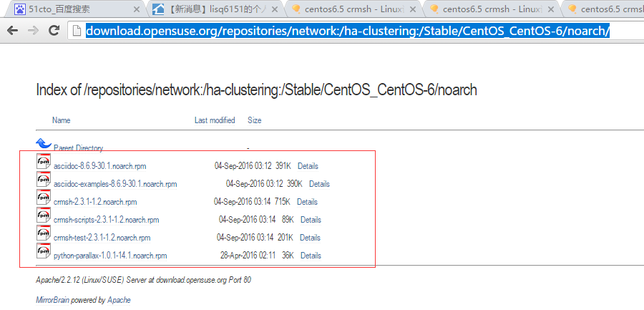Screen dimensions: 644x310
Task: Switch to the lisq6151 新消息 tab
Action: click(x=213, y=9)
